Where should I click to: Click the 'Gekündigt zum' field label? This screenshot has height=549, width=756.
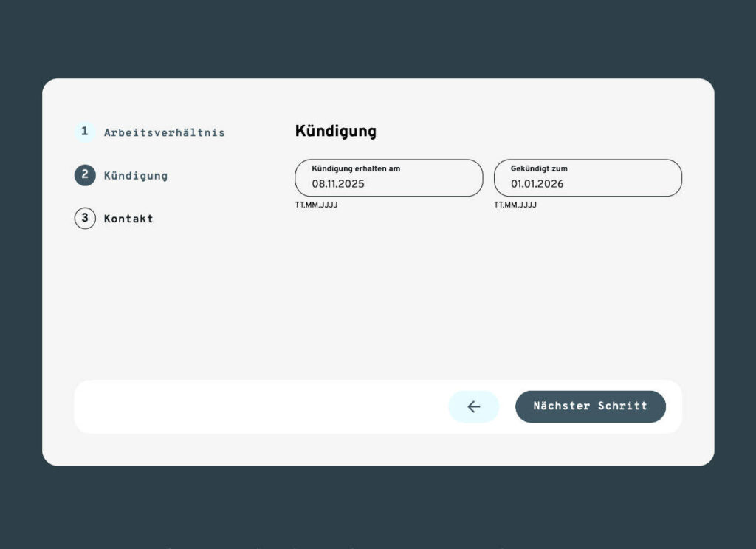[x=539, y=169]
